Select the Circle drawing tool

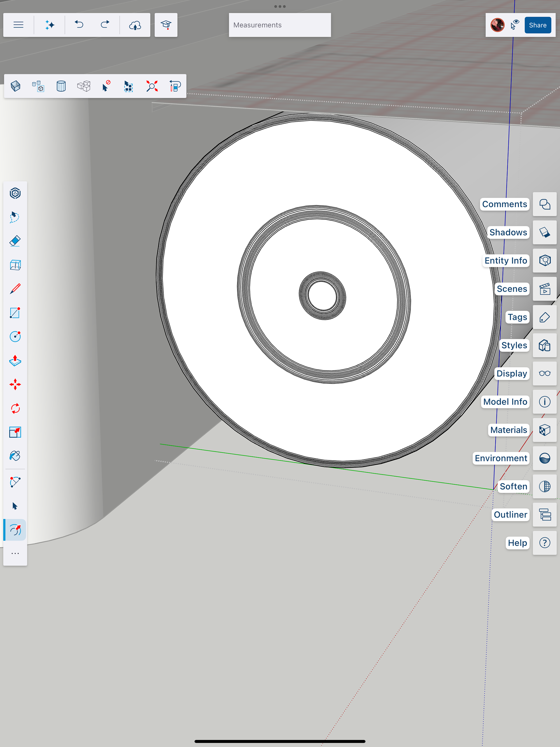15,337
